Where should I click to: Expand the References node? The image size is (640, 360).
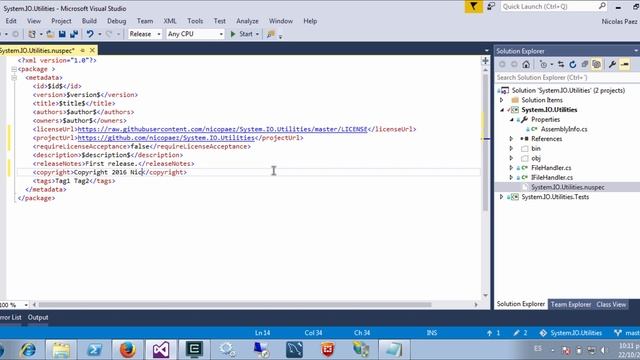(x=511, y=139)
